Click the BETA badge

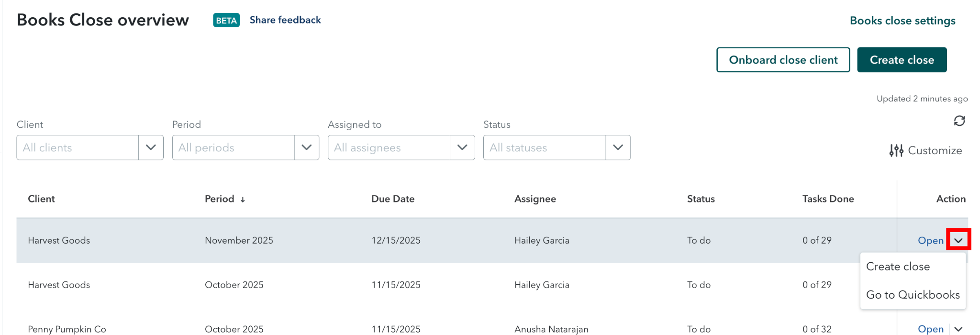tap(226, 20)
